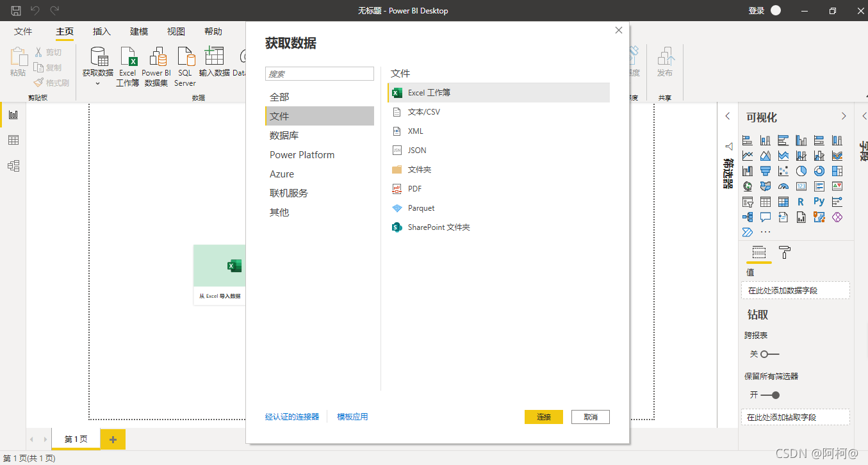Viewport: 868px width, 465px height.
Task: Select the matrix visual
Action: coord(783,202)
